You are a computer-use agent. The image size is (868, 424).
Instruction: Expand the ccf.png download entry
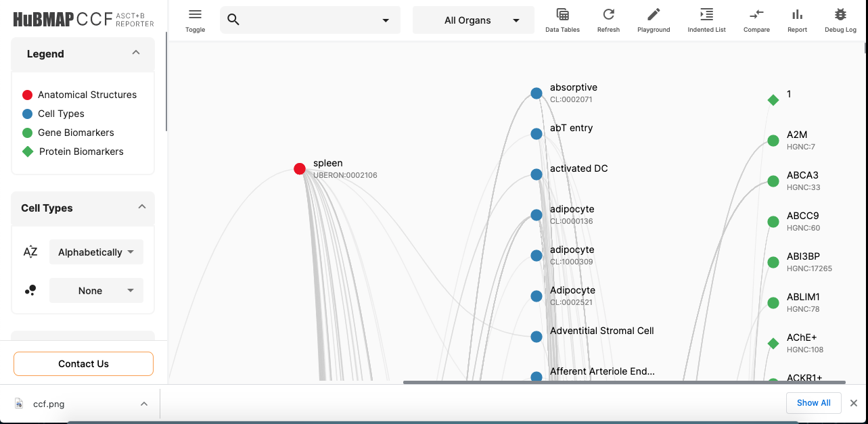[143, 403]
